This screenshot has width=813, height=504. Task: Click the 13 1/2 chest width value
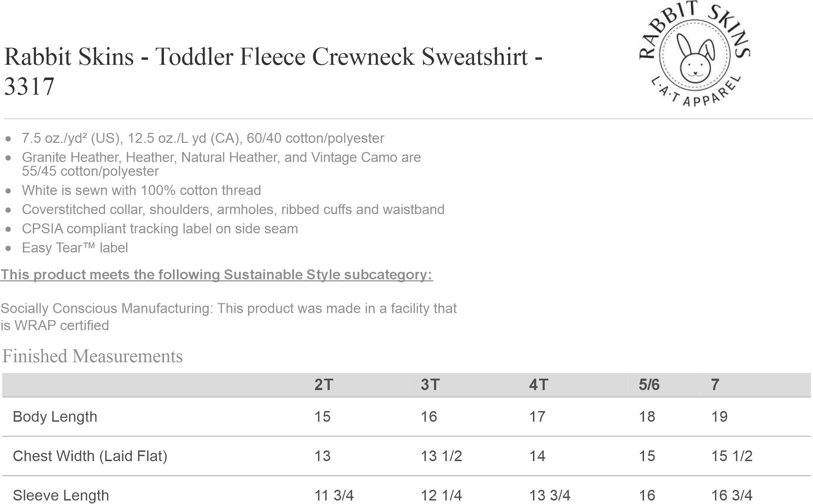pyautogui.click(x=442, y=456)
